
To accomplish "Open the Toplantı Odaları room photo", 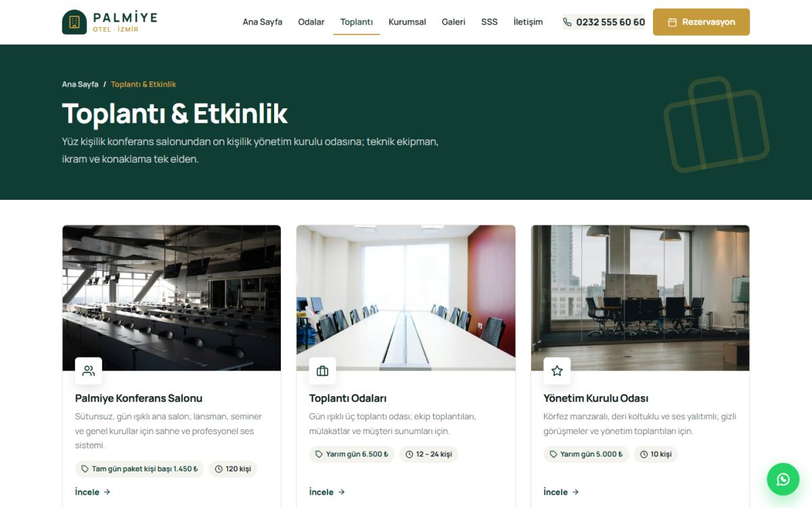I will coord(406,298).
